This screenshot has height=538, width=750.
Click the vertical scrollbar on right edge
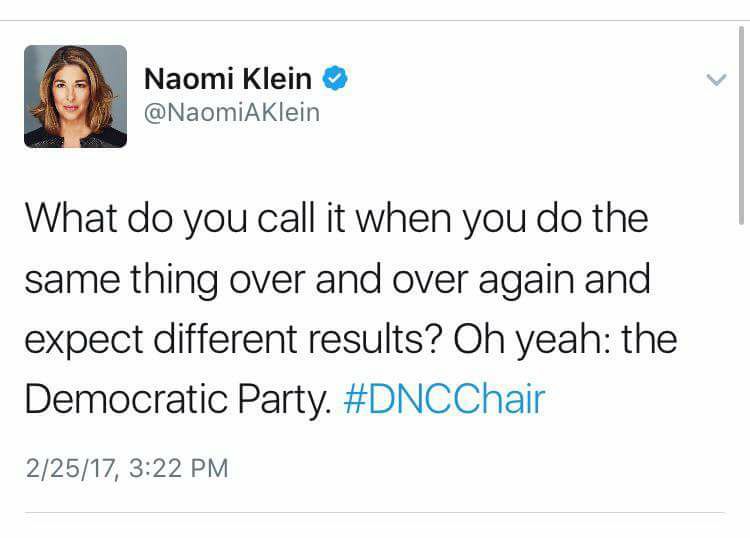coord(741,126)
